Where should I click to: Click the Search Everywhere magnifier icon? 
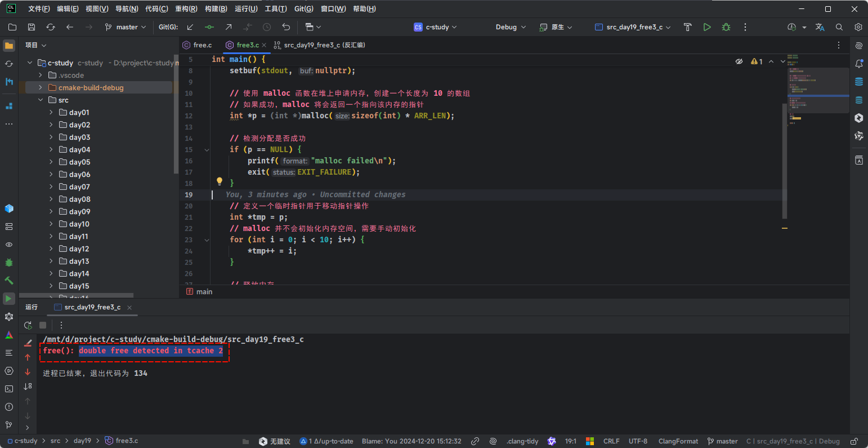839,27
